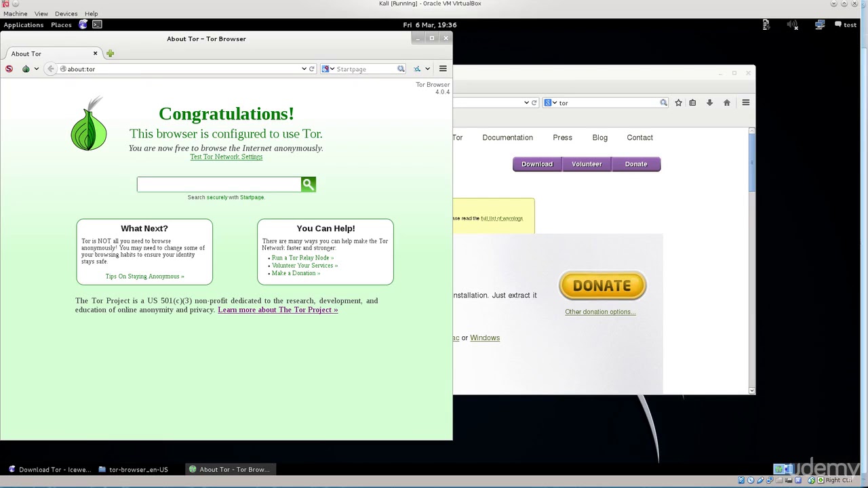Click the purple Volunteer button
The height and width of the screenshot is (488, 868).
pyautogui.click(x=587, y=164)
